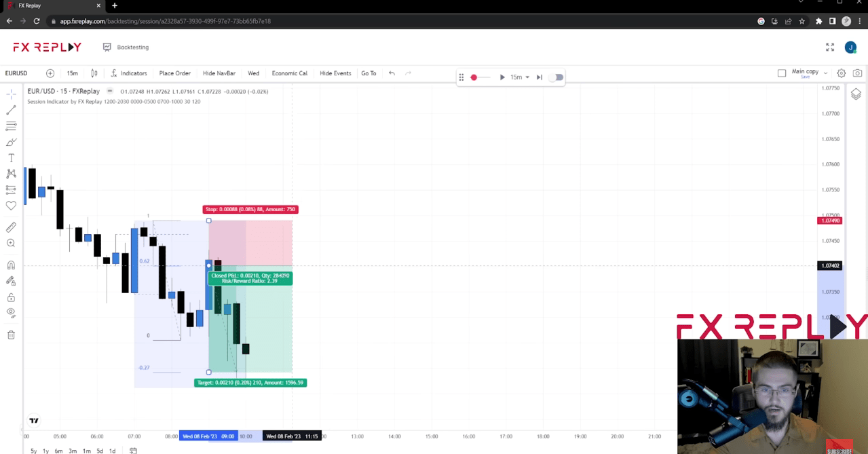
Task: Click the Save link under Main copy
Action: pos(805,77)
